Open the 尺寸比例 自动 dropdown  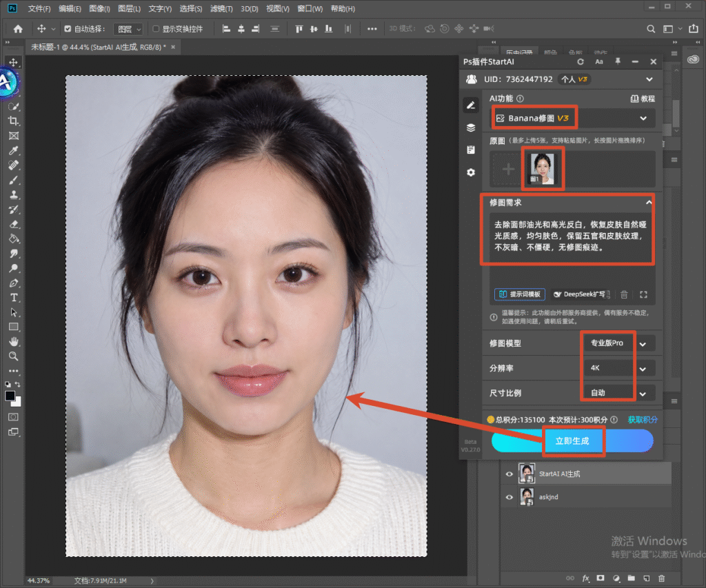(619, 393)
